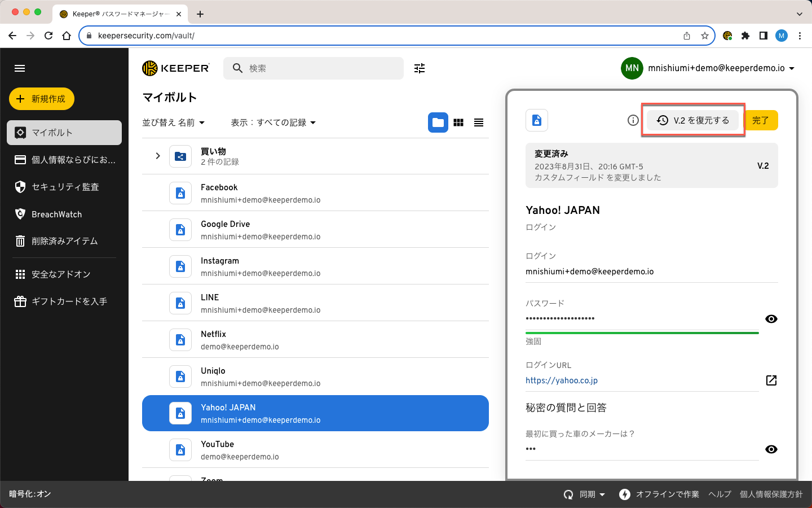Viewport: 812px width, 508px height.
Task: Go to 削除済みアイテム in sidebar
Action: [64, 241]
